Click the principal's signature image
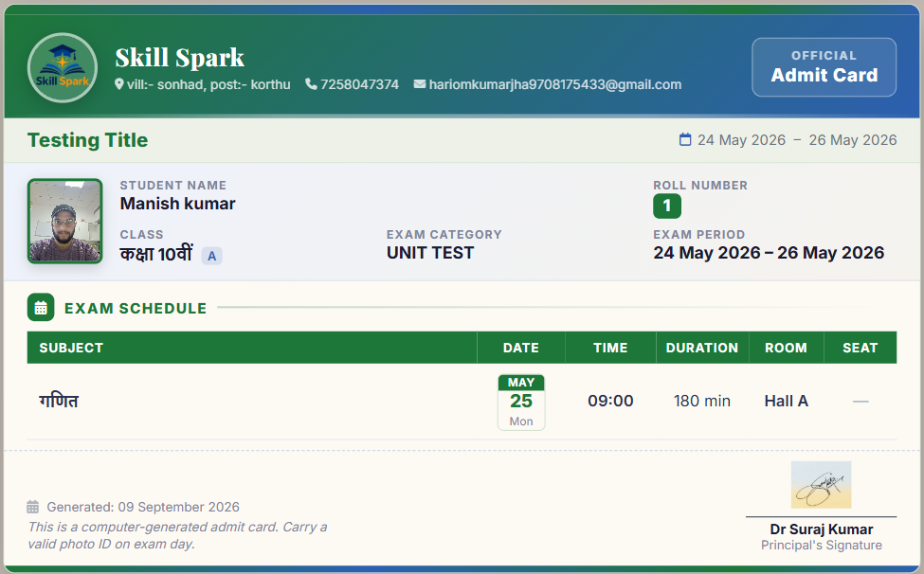The image size is (924, 574). click(x=821, y=485)
